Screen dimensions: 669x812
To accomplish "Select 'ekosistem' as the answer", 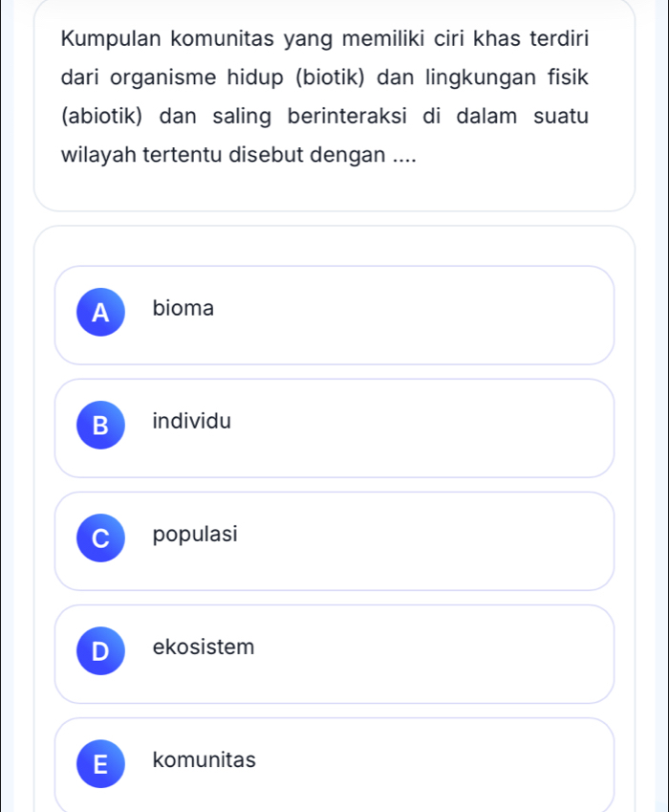I will 334,653.
